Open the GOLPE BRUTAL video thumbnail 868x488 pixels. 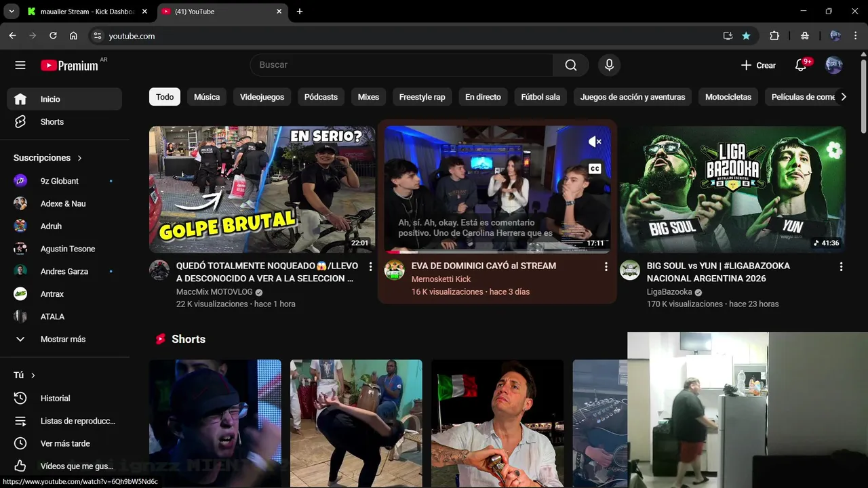pos(262,189)
